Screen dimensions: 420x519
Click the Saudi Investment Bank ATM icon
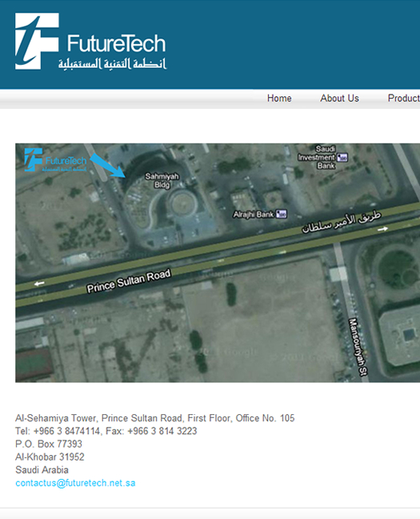click(x=342, y=158)
